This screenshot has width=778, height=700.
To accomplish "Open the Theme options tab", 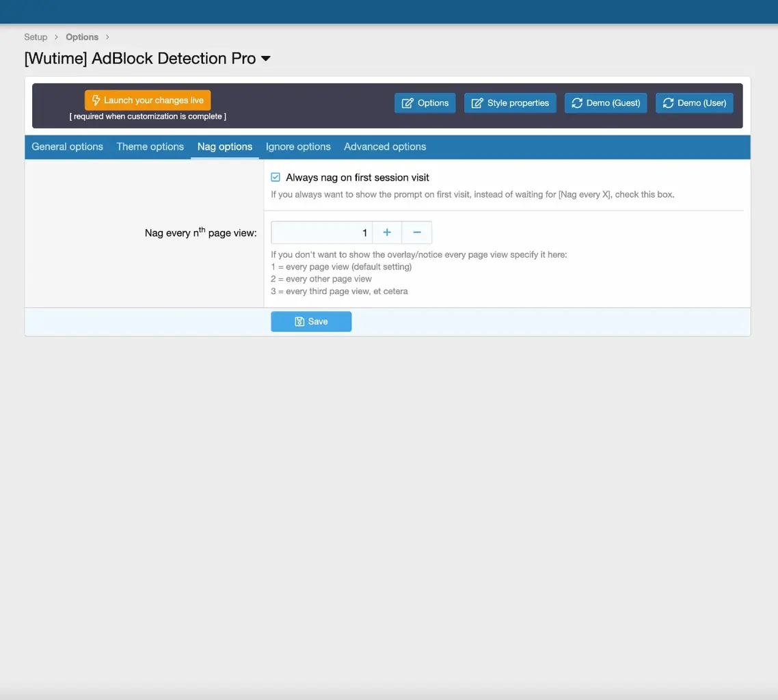I will [150, 146].
